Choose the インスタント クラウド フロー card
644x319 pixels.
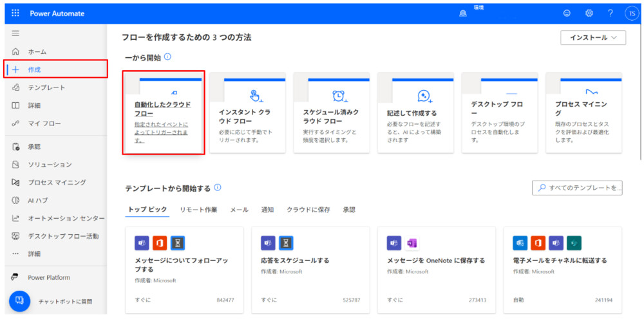(247, 113)
